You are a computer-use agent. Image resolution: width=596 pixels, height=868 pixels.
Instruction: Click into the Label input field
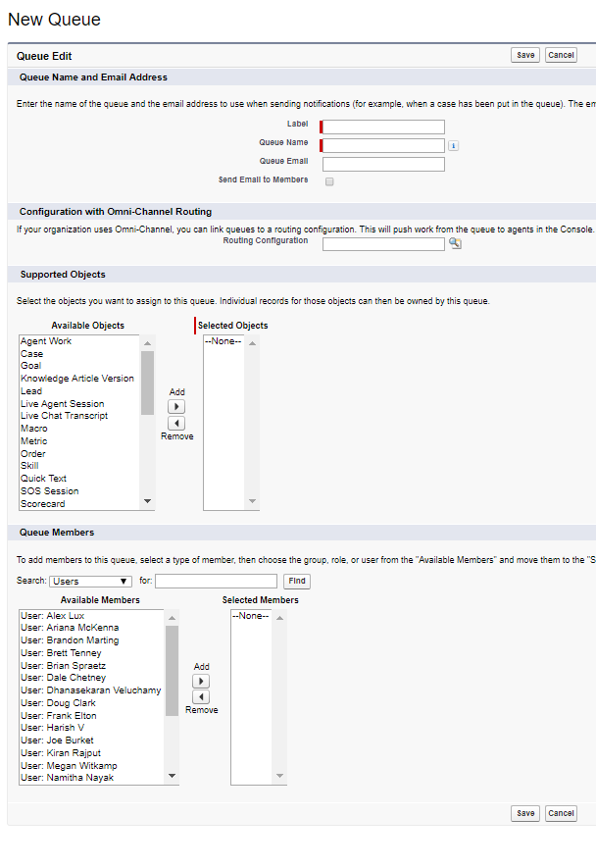(x=383, y=127)
